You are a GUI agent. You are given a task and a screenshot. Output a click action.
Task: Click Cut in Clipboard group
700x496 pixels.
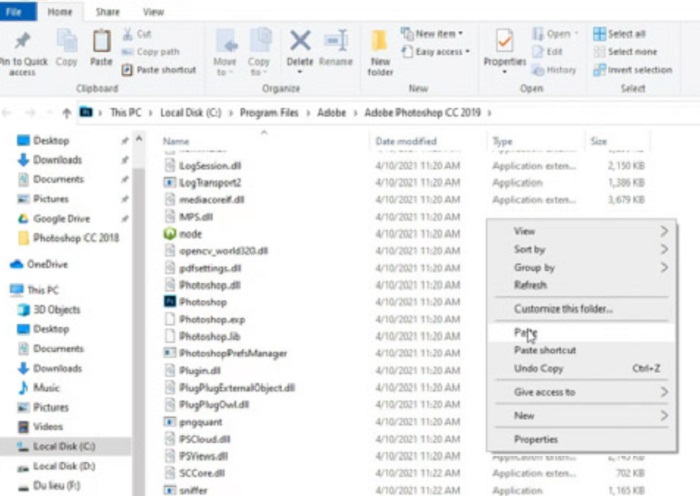point(137,34)
